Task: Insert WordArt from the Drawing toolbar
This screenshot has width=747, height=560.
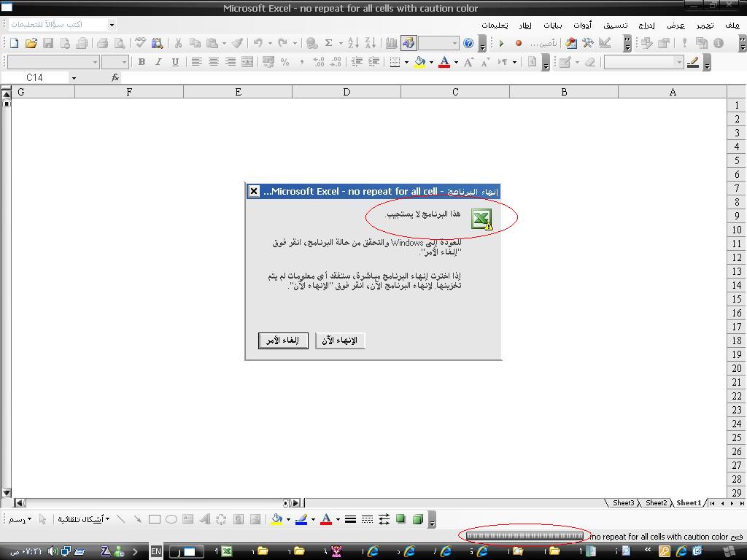Action: coord(205,519)
